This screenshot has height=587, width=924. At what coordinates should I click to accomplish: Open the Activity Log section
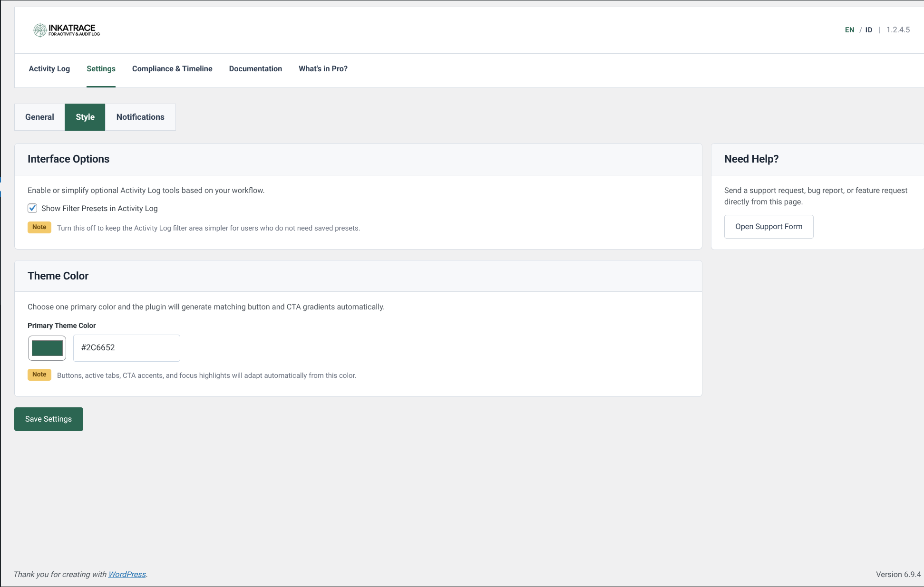(x=49, y=68)
